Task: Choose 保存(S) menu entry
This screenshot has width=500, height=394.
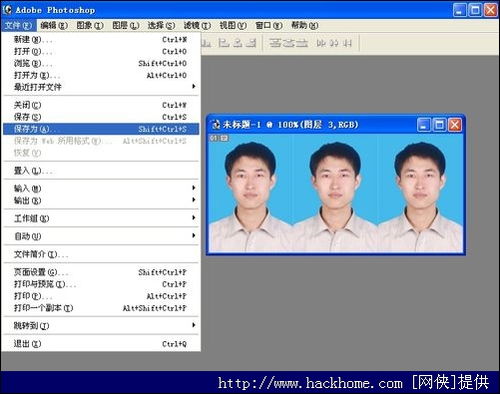Action: tap(101, 117)
